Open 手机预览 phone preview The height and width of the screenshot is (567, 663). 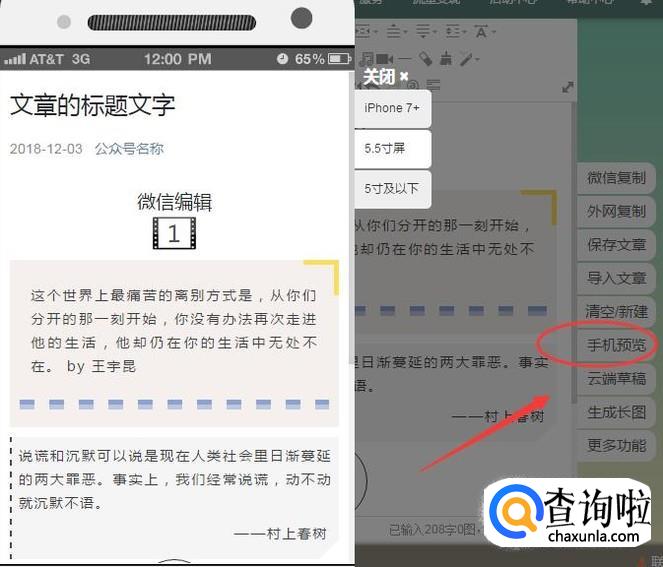[616, 345]
